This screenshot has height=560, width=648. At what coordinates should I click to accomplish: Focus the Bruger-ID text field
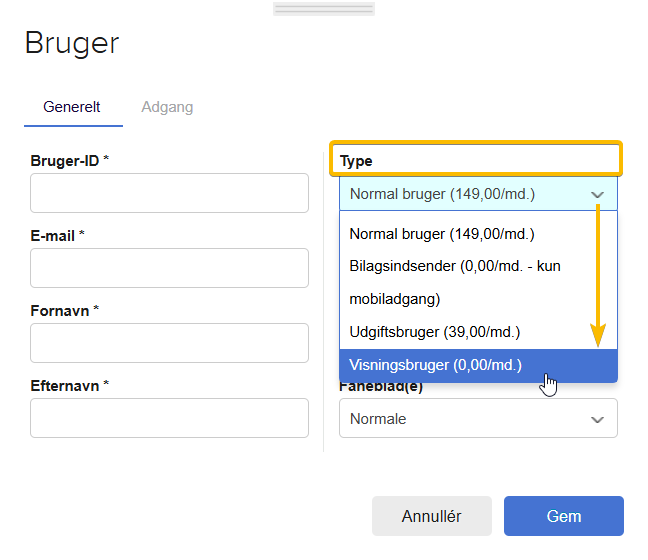click(x=169, y=193)
